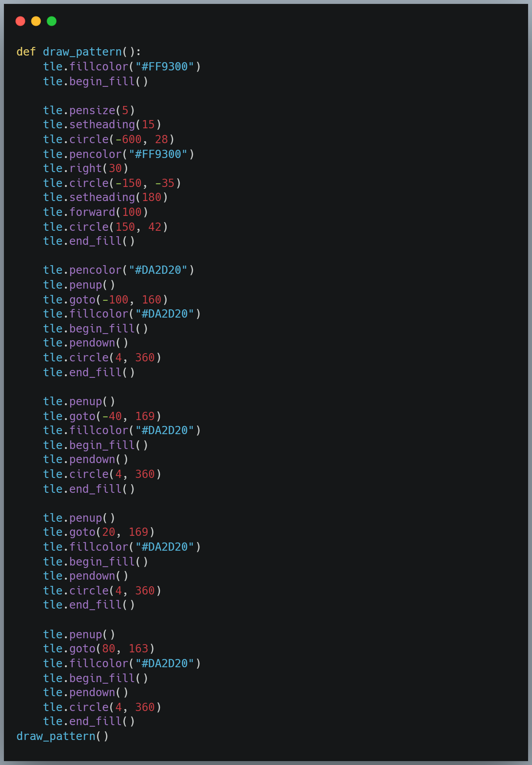Click the yellow minimize dot
The width and height of the screenshot is (532, 765).
click(36, 21)
